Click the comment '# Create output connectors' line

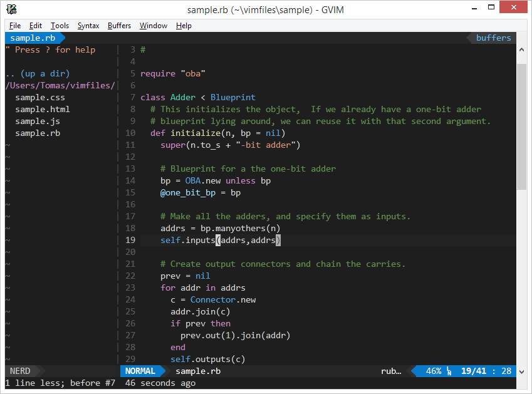[283, 264]
